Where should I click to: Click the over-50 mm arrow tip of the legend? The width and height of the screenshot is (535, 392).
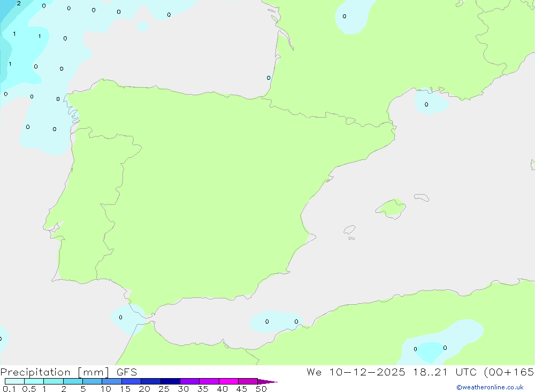coord(267,382)
